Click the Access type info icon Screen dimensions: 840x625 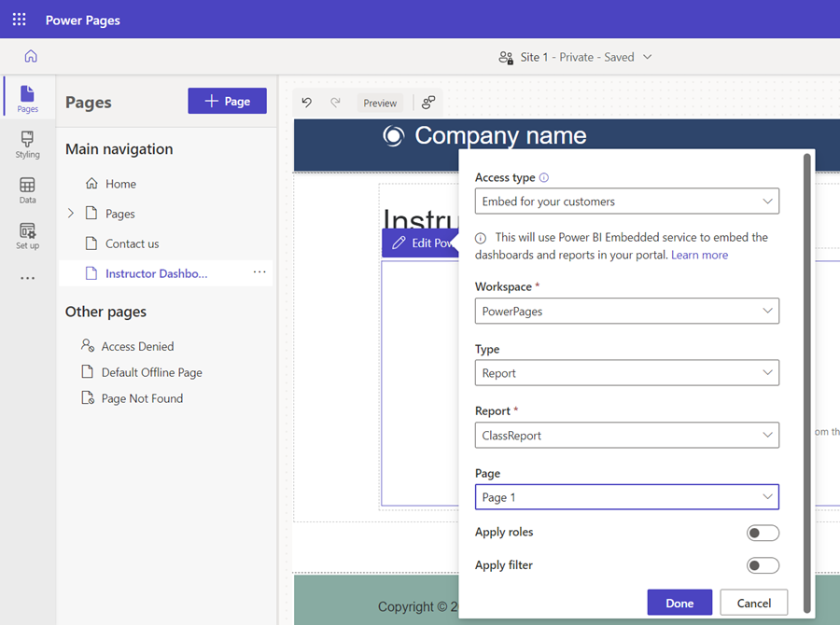click(544, 177)
